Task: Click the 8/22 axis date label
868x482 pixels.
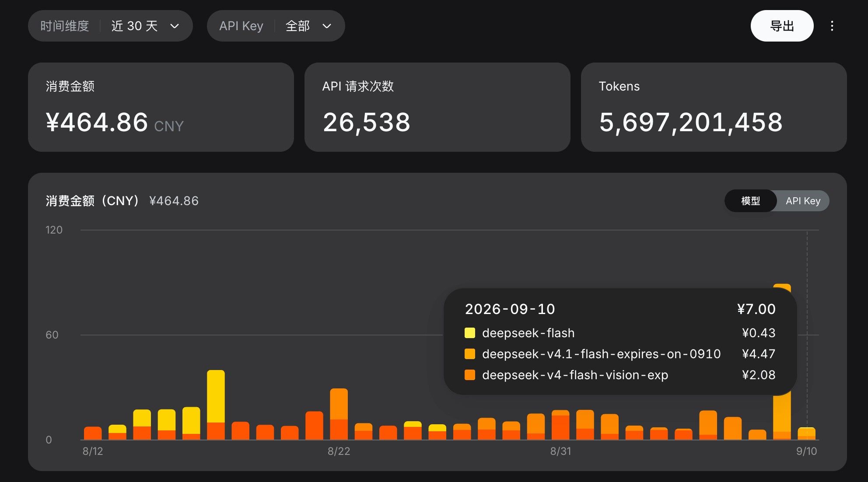Action: coord(339,451)
